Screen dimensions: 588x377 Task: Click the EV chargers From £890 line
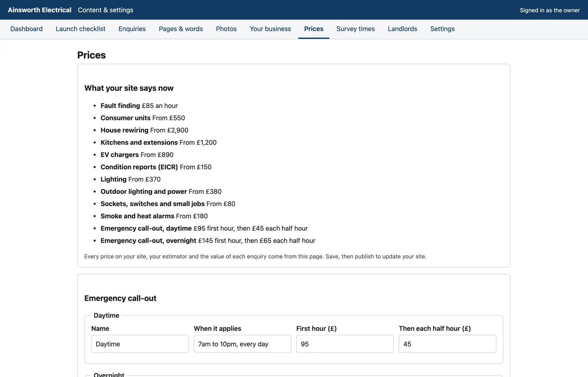click(137, 155)
